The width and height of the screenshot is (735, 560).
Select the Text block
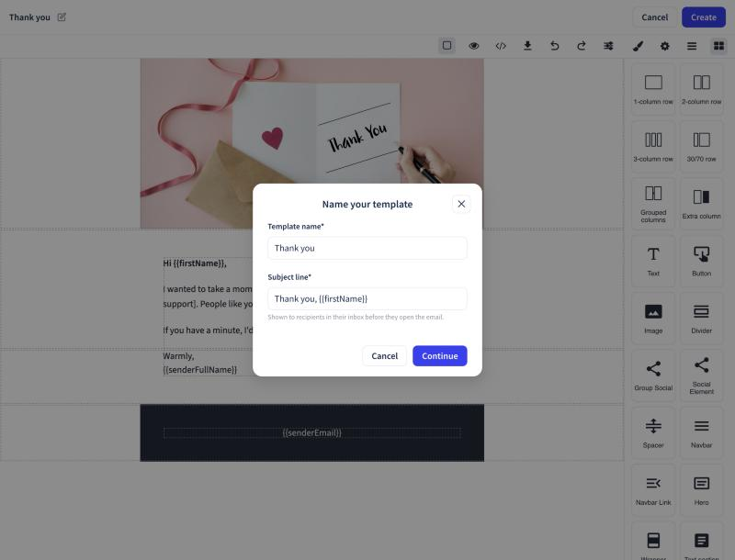click(x=653, y=262)
